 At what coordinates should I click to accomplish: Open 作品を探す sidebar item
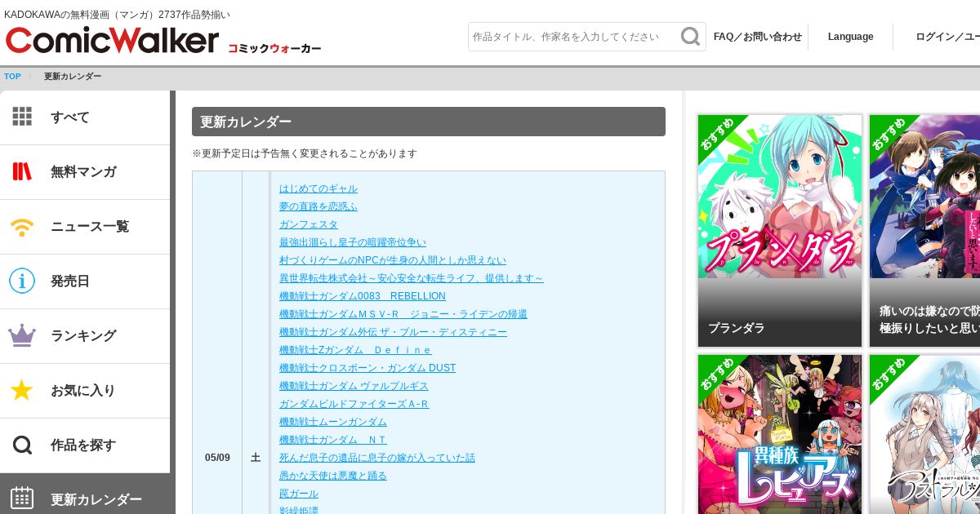click(85, 445)
